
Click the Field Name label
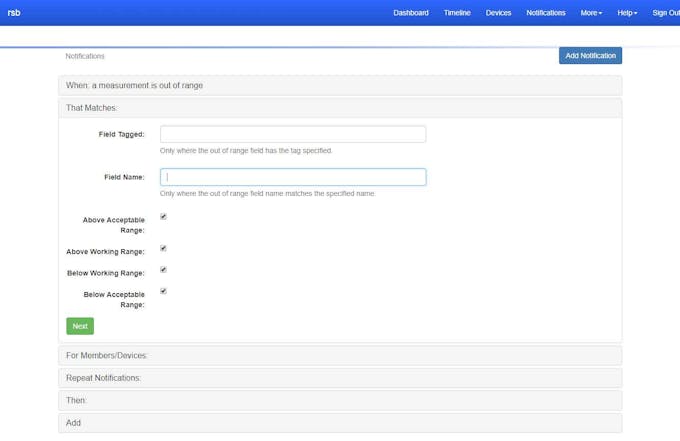pos(124,177)
